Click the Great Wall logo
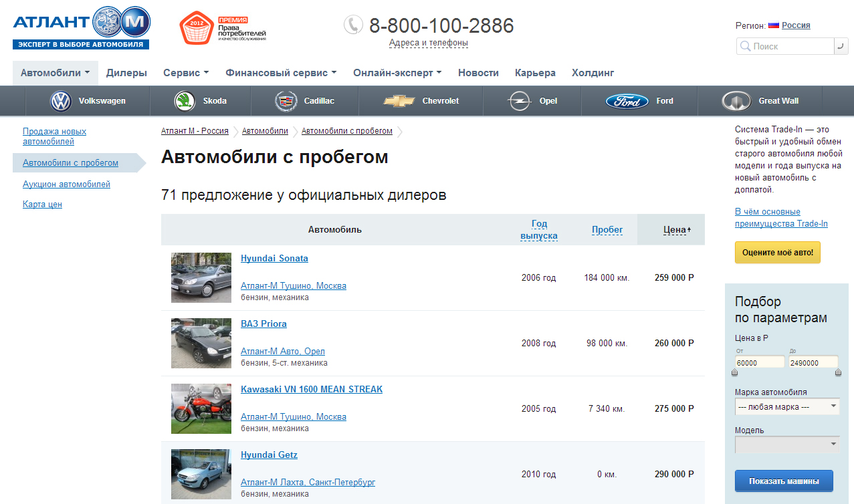Image resolution: width=854 pixels, height=504 pixels. click(x=736, y=101)
